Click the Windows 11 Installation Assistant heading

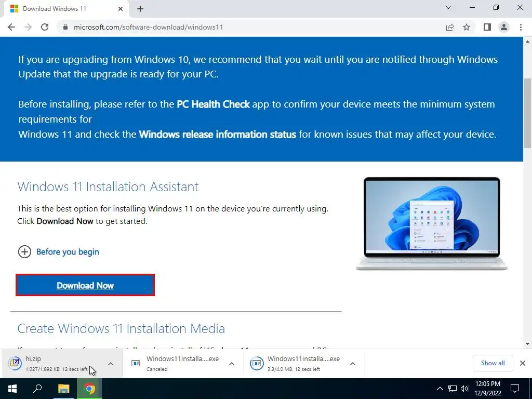click(x=108, y=187)
